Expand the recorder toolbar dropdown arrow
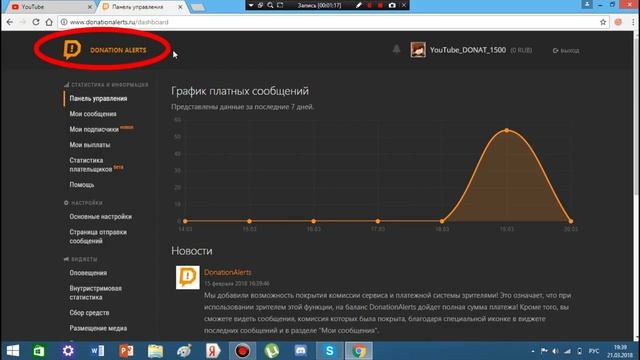 point(251,5)
